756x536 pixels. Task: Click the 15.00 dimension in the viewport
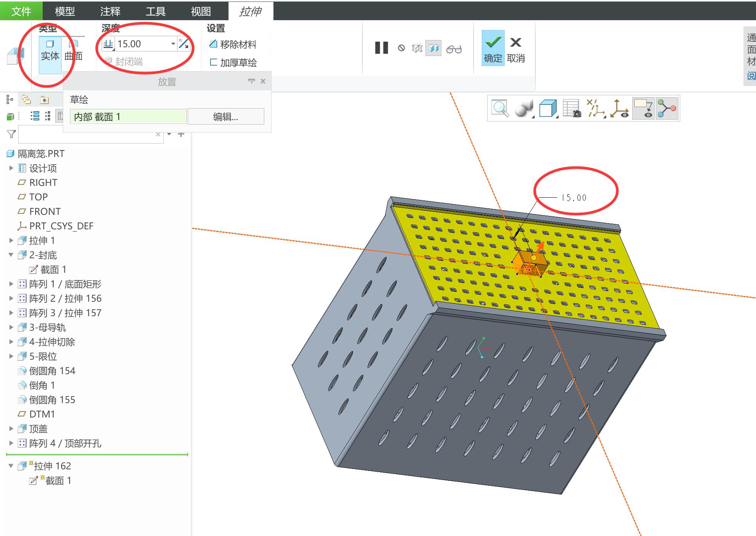[574, 198]
